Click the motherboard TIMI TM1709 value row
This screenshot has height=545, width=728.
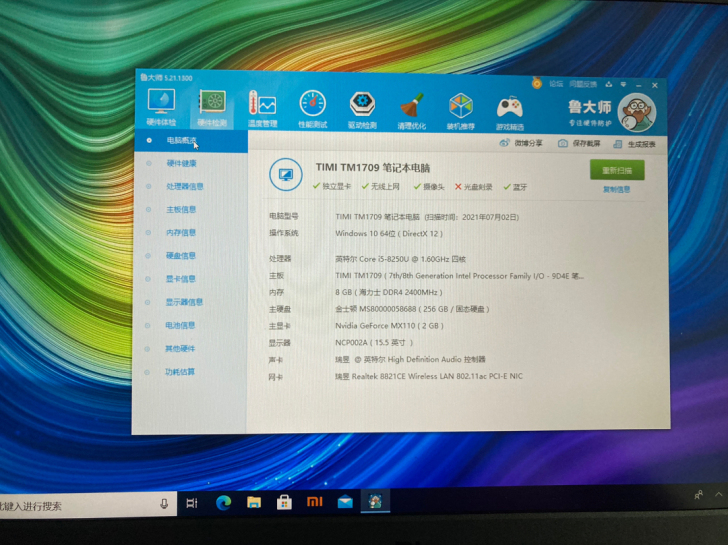coord(459,276)
